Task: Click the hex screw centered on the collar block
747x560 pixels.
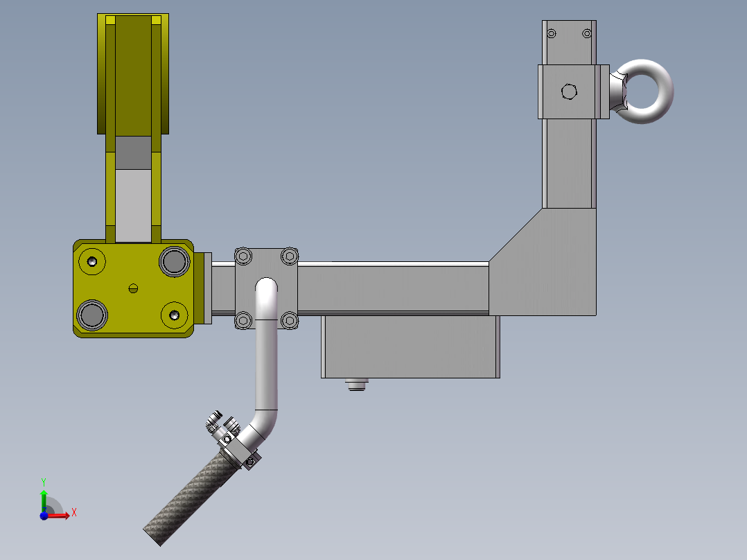Action: coord(570,91)
